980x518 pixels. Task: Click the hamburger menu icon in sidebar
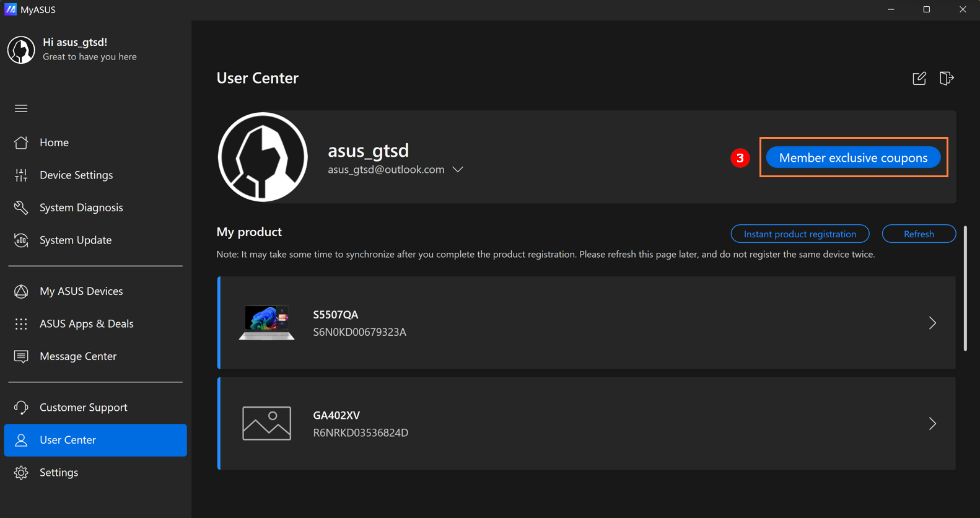[21, 108]
